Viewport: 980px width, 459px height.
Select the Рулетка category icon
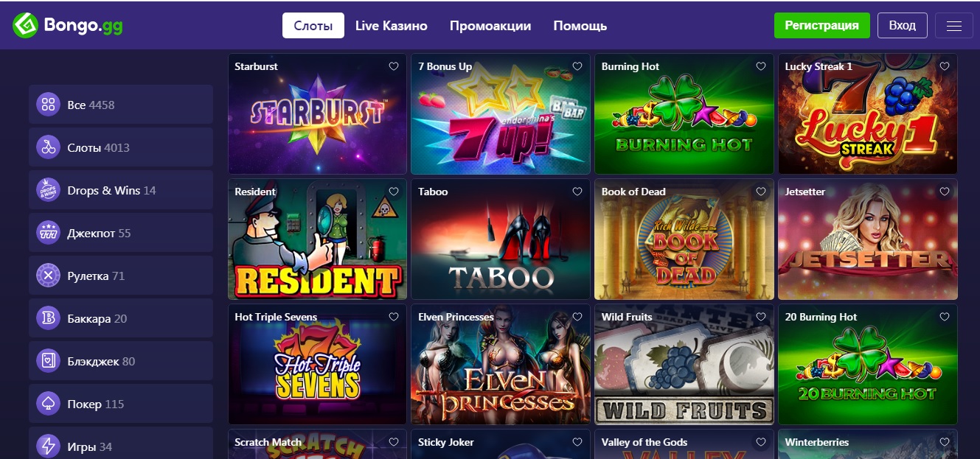coord(48,276)
